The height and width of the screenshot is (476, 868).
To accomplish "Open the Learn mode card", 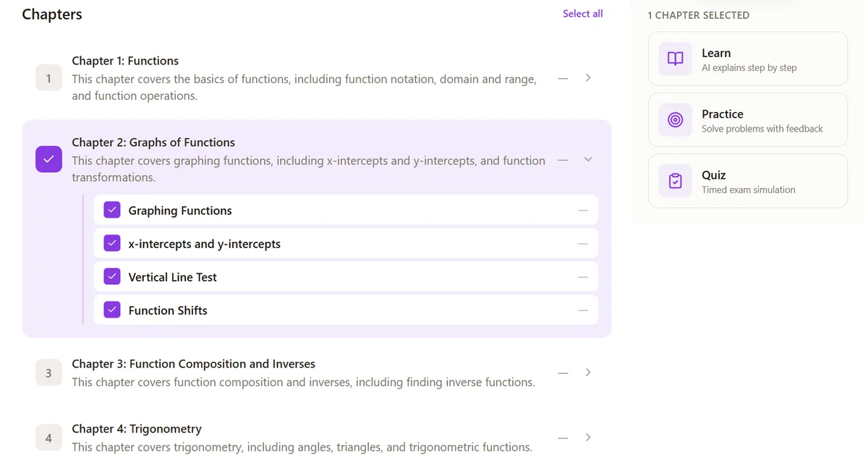I will click(748, 59).
